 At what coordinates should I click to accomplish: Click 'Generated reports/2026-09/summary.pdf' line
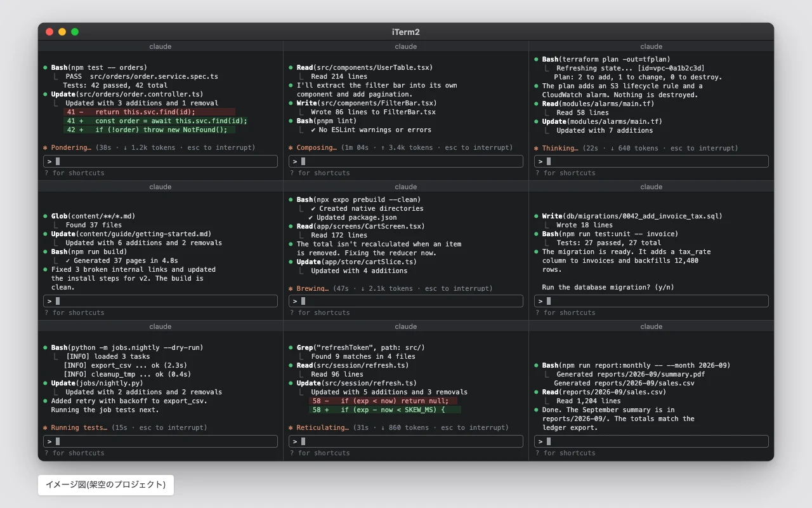click(x=631, y=374)
